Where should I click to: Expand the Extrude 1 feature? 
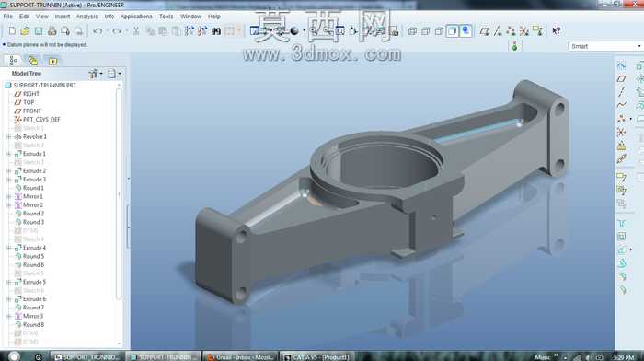click(8, 154)
